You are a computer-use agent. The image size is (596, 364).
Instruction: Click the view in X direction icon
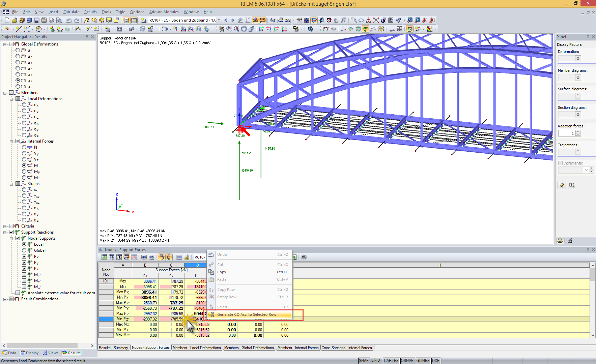pos(261,29)
